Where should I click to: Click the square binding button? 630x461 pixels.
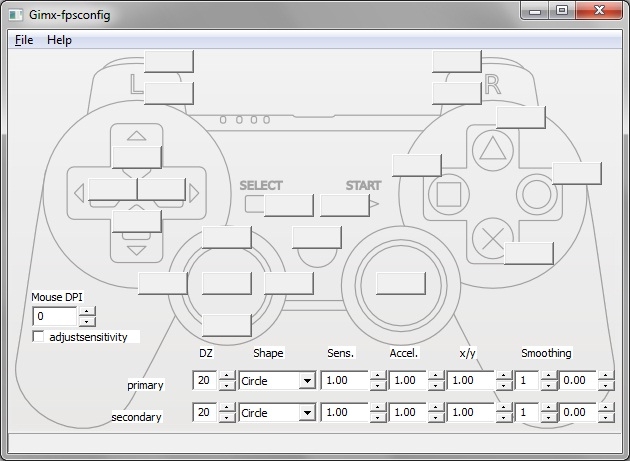(x=417, y=165)
